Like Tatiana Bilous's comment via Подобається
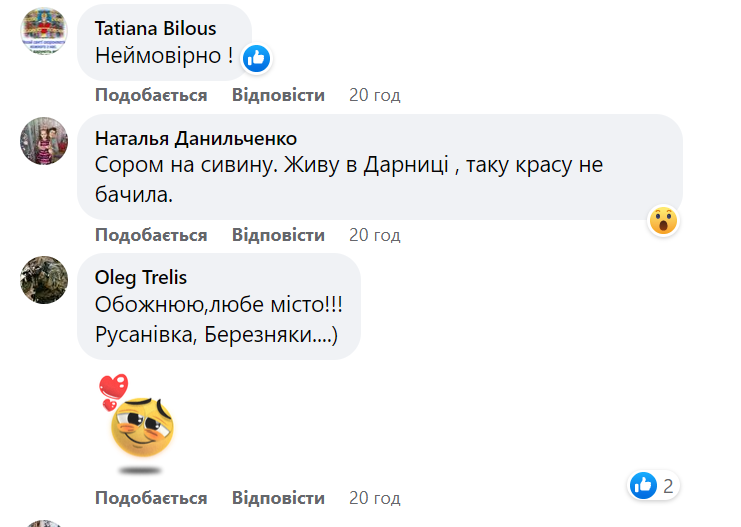Screen dimensions: 741x527 pos(151,95)
